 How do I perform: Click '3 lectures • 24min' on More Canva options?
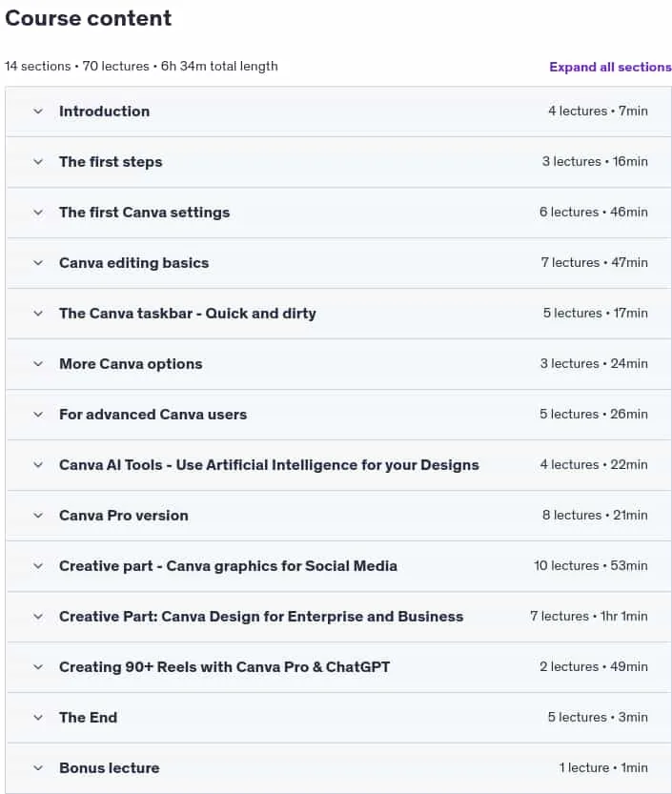pos(594,363)
